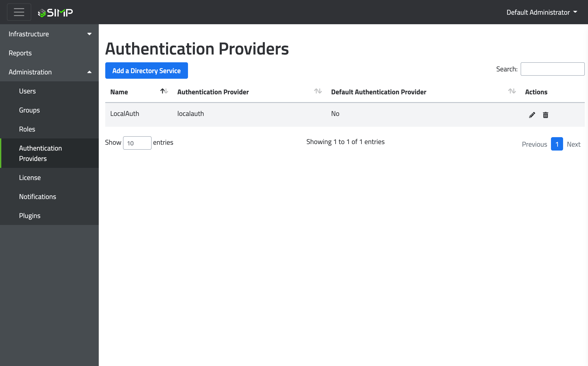The image size is (588, 366).
Task: Open the Reports sidebar item
Action: 20,53
